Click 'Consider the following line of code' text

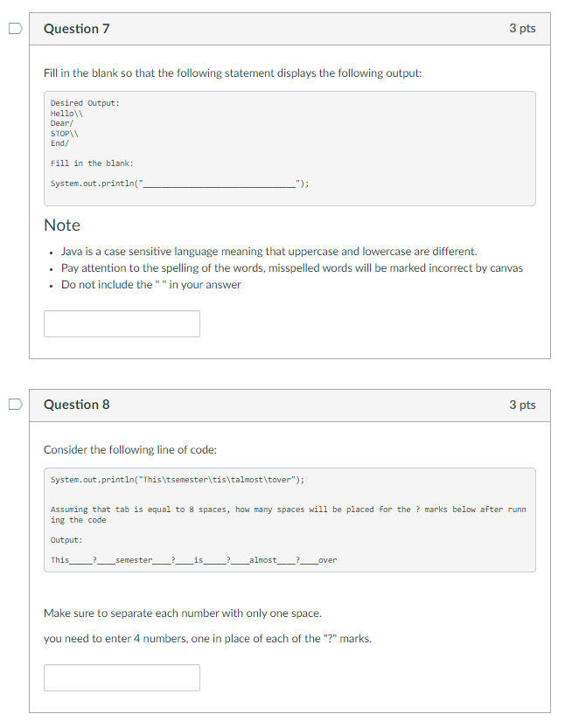click(x=130, y=450)
